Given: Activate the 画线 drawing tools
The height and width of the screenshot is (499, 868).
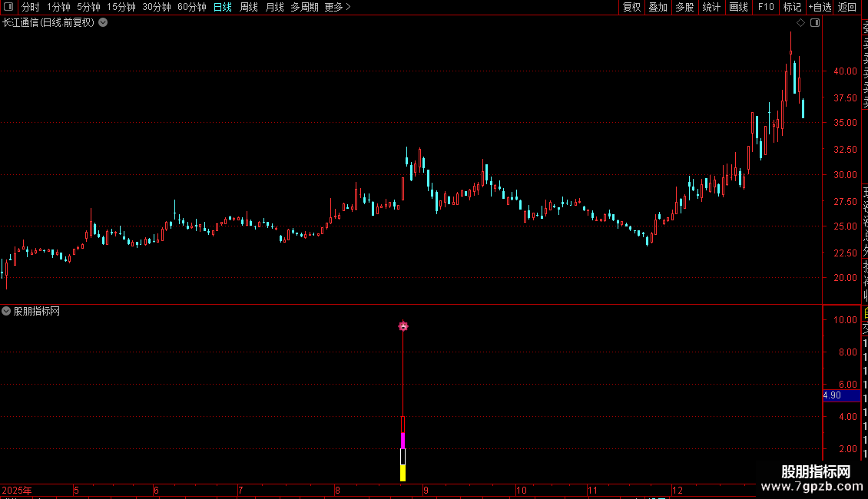Looking at the screenshot, I should (x=738, y=7).
